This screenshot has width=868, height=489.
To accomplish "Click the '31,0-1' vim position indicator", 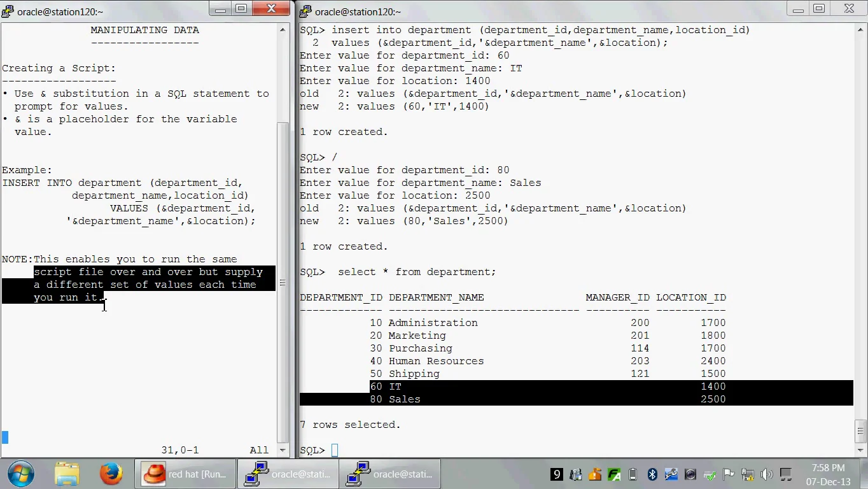I will tap(180, 450).
